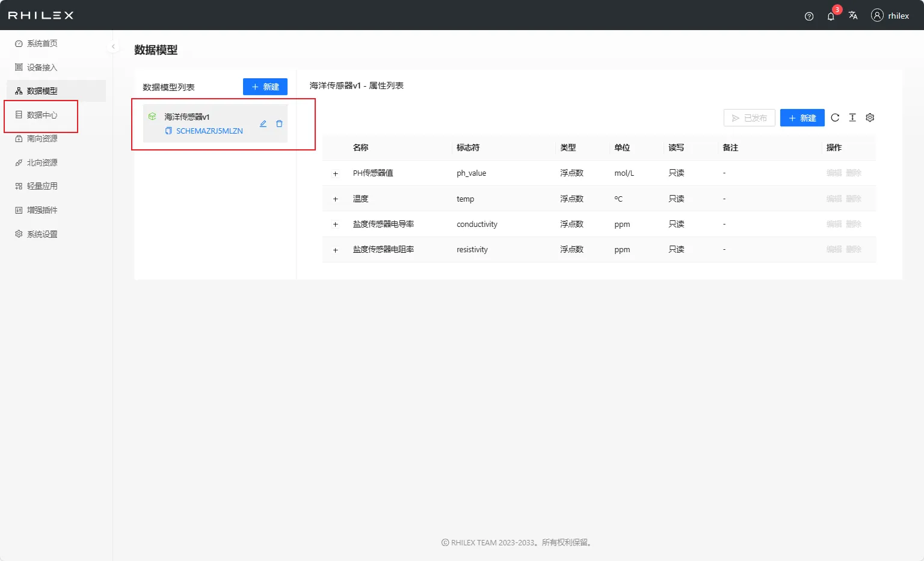Click the 已发布 button
This screenshot has width=924, height=561.
click(x=750, y=118)
